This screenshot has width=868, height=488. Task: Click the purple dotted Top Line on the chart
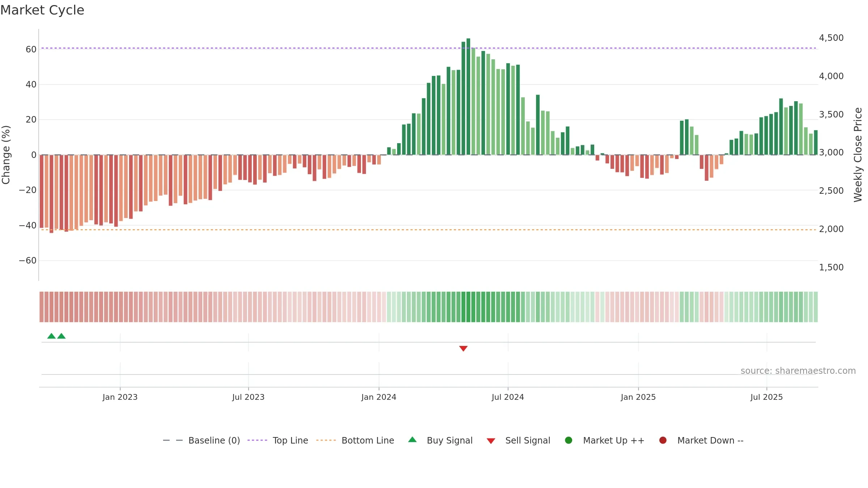(429, 48)
